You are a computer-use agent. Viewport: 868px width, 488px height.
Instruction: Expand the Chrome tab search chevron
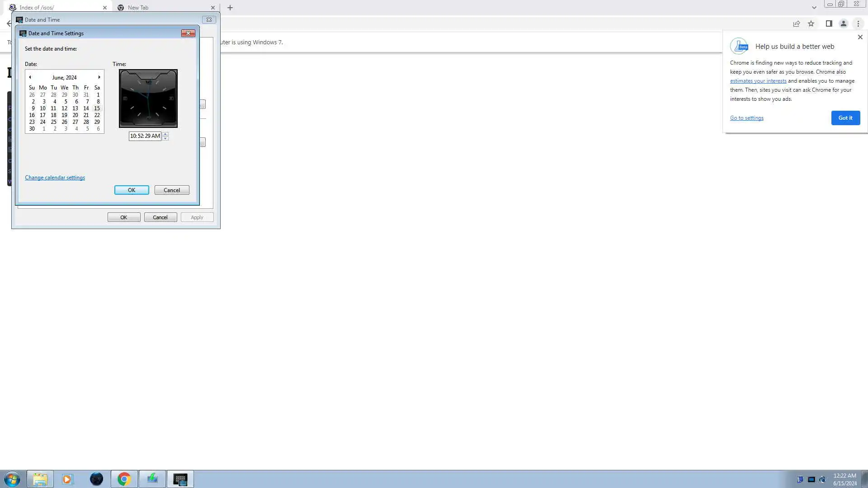(814, 8)
